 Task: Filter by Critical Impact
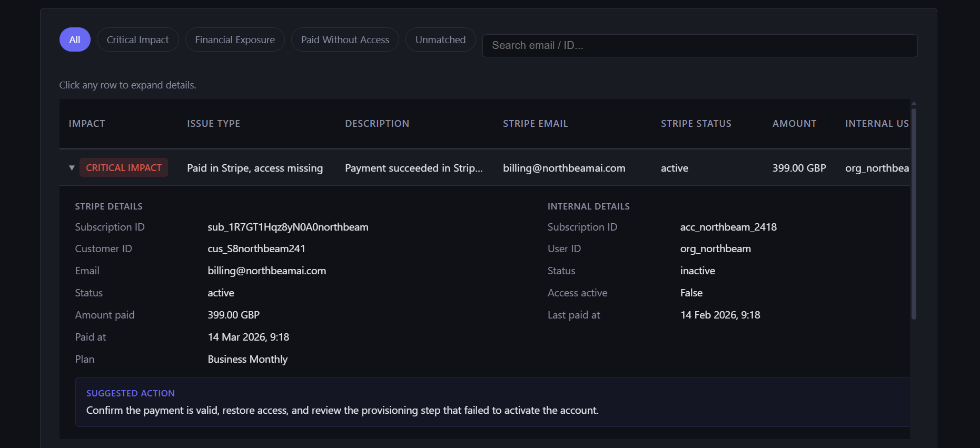(137, 40)
